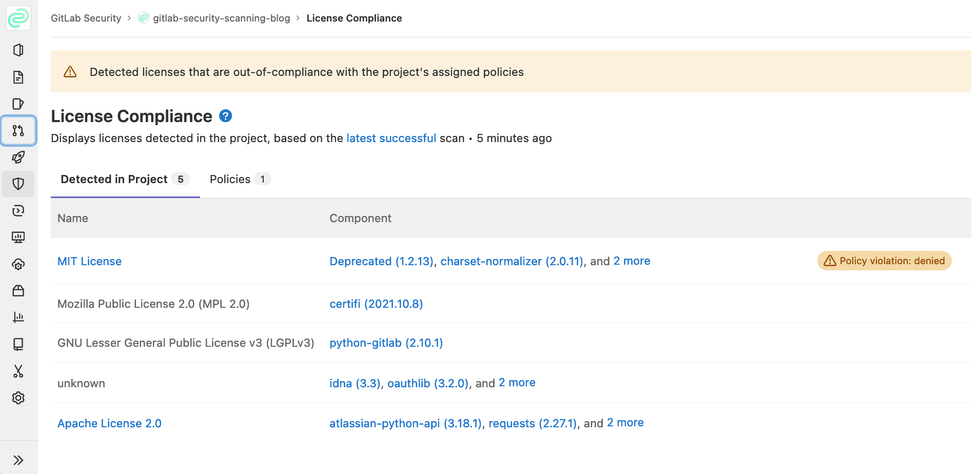Expand 2 more components for MIT License

click(632, 261)
